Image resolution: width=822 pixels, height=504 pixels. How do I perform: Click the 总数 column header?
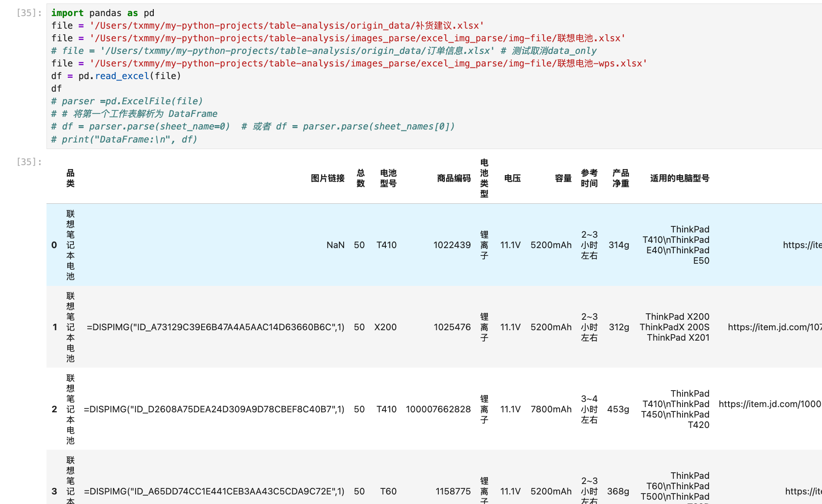[x=361, y=178]
